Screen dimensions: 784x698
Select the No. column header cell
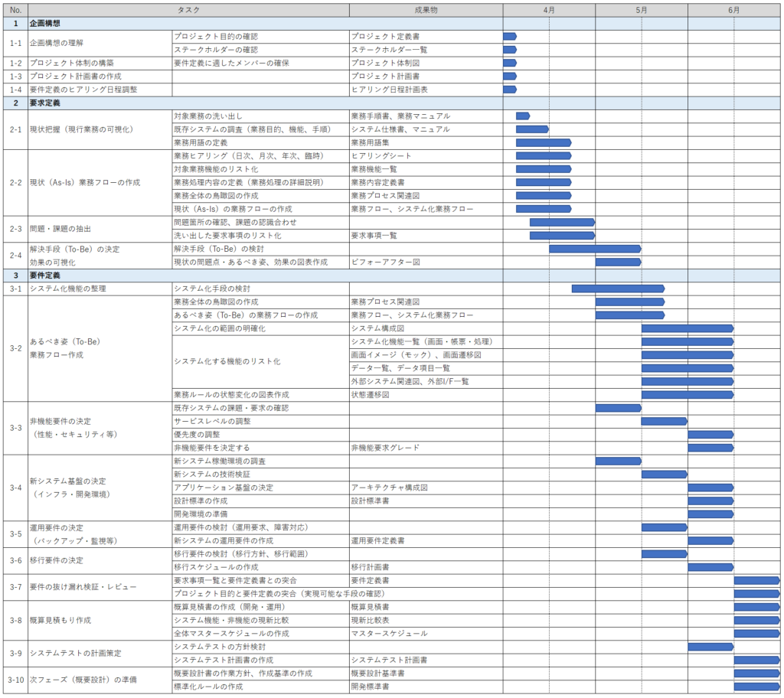pos(15,10)
